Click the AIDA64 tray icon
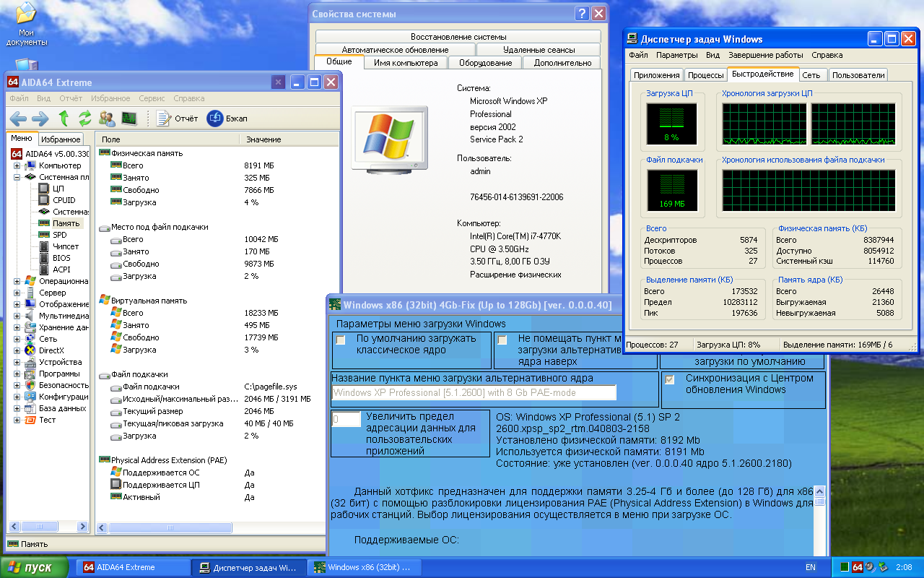The image size is (924, 578). [858, 568]
